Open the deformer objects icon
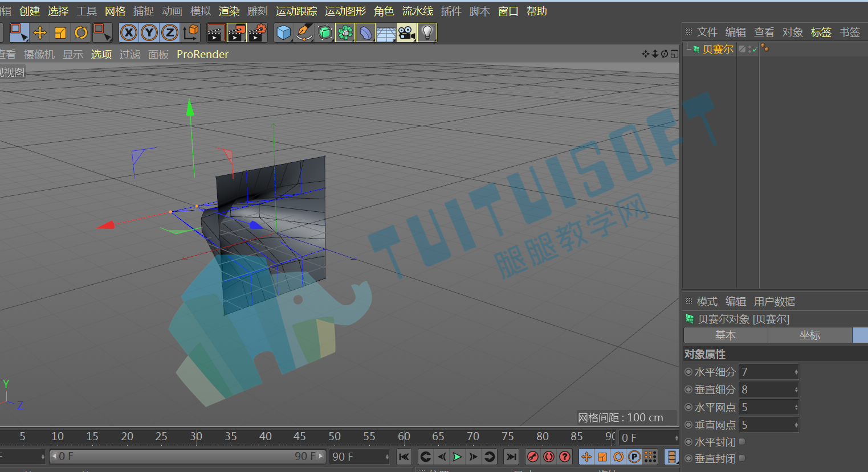This screenshot has height=472, width=868. point(365,32)
